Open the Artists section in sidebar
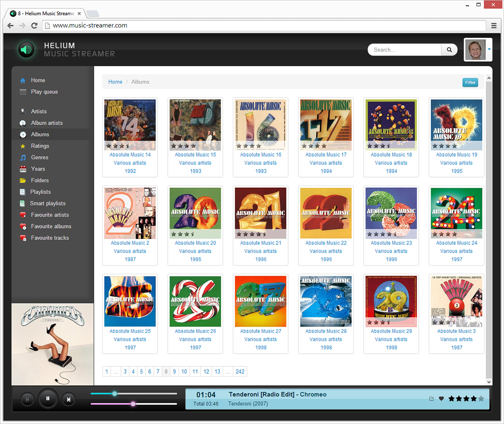 [x=39, y=111]
